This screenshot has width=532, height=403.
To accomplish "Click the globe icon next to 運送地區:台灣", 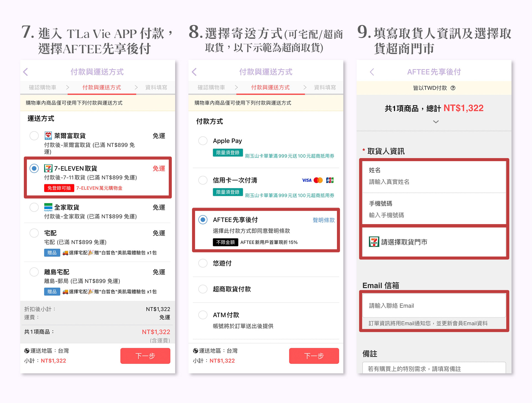I will coord(26,351).
